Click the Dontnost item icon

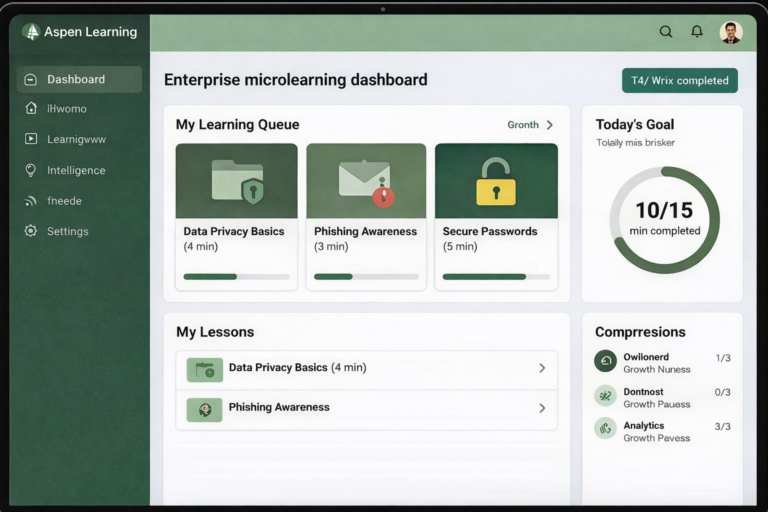click(x=605, y=395)
